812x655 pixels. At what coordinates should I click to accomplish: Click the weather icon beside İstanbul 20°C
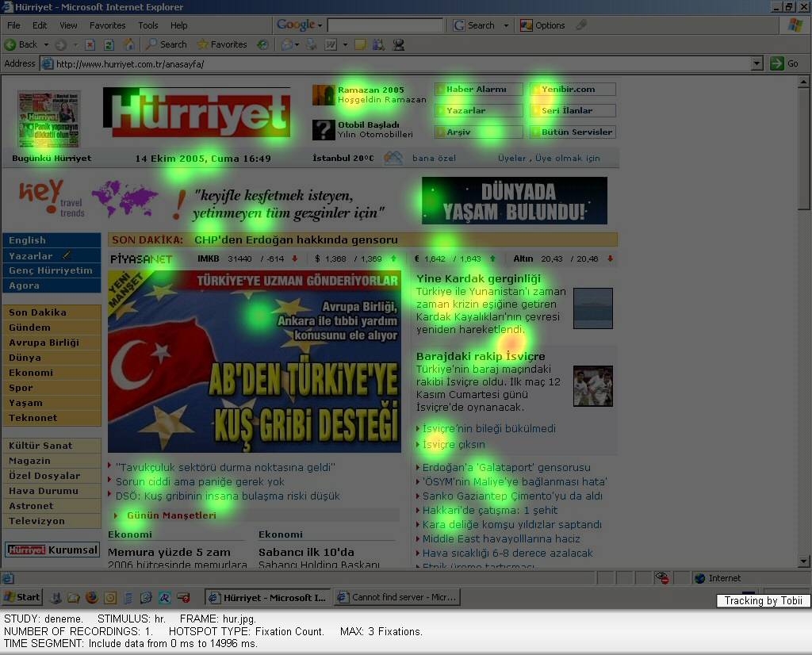pyautogui.click(x=393, y=158)
